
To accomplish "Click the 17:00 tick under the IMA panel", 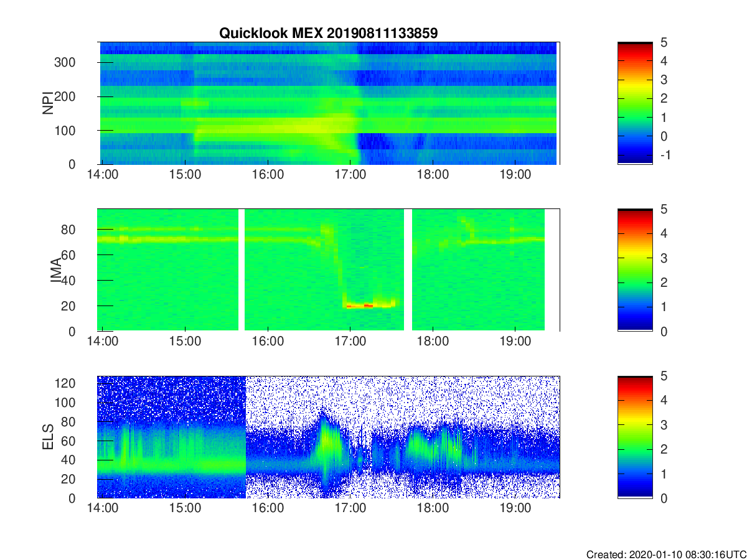I will coord(350,342).
